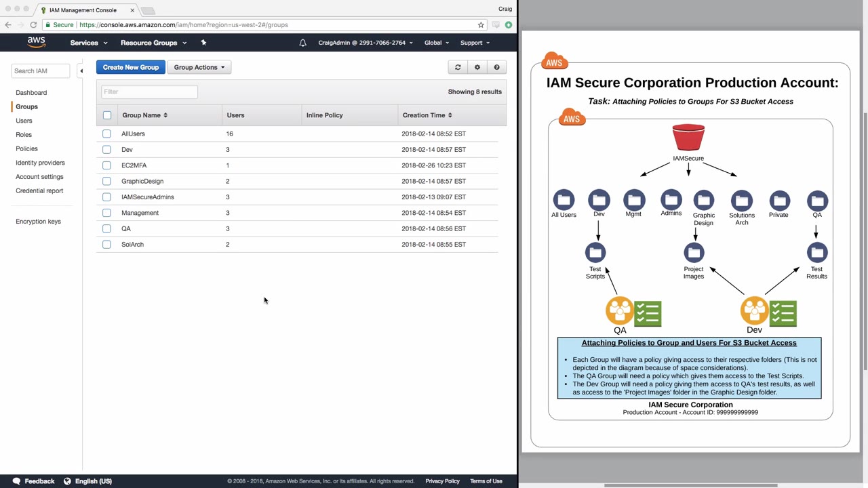Sort table by Creation Time column
868x488 pixels.
tap(427, 115)
